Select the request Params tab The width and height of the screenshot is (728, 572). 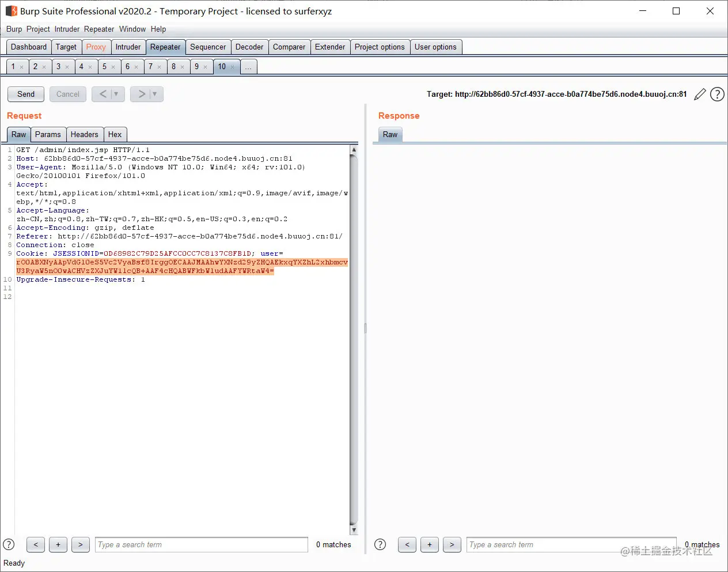(x=48, y=134)
